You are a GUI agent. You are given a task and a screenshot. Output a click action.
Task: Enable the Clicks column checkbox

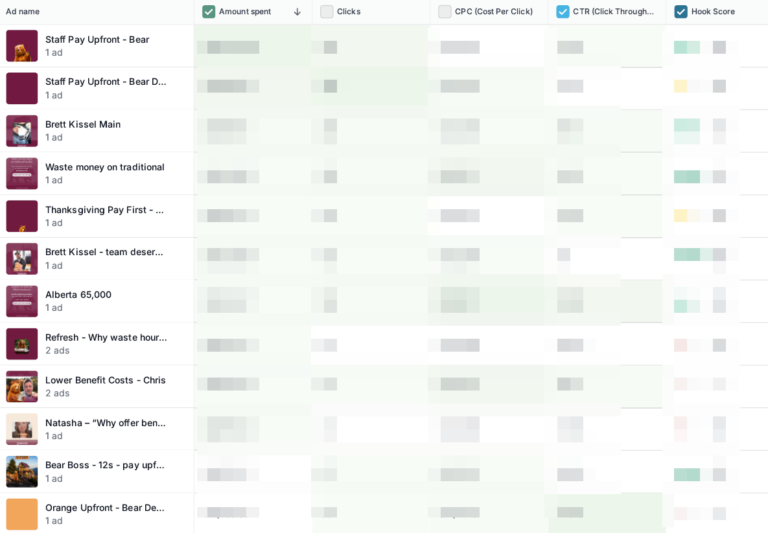click(x=327, y=12)
